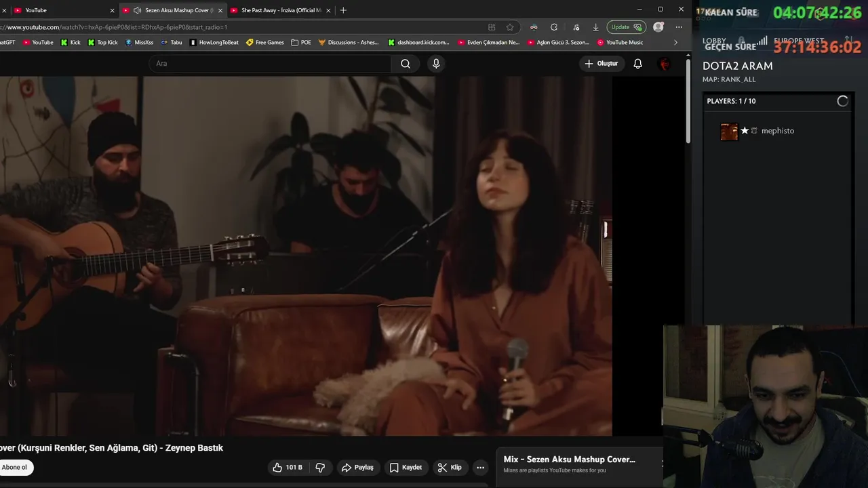This screenshot has width=868, height=488.
Task: Open the HowLongToBeat bookmark
Action: coord(214,42)
